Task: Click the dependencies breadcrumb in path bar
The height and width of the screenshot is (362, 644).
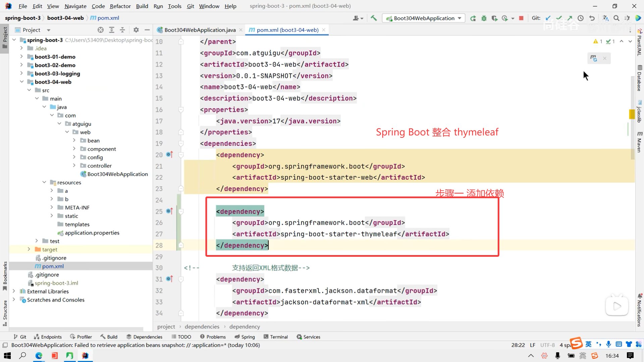Action: pos(202,326)
